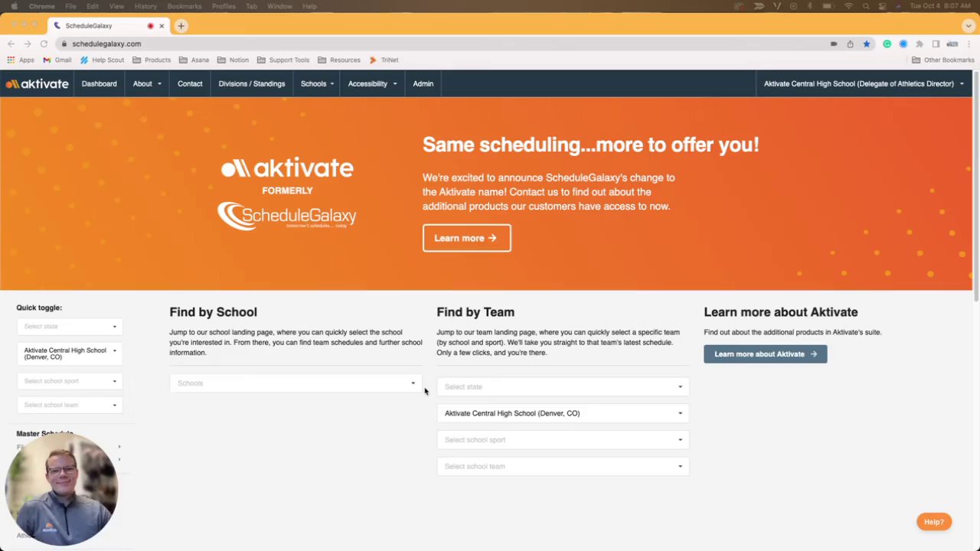Open macOS Control Center icon

pos(882,6)
